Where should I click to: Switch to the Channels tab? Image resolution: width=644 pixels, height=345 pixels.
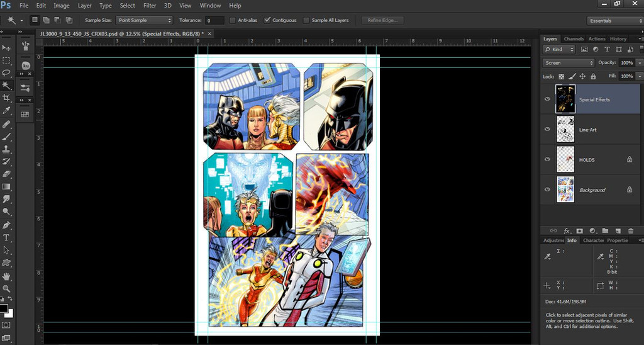click(x=574, y=38)
